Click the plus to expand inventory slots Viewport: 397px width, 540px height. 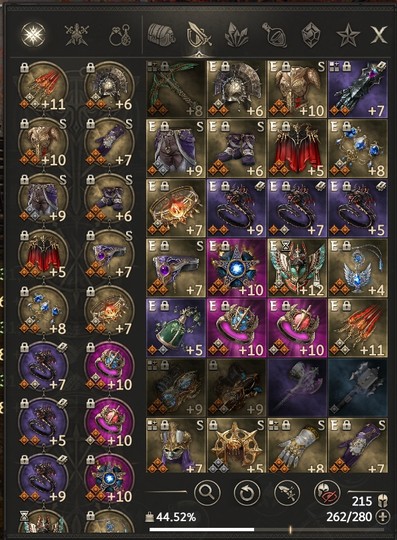(384, 517)
